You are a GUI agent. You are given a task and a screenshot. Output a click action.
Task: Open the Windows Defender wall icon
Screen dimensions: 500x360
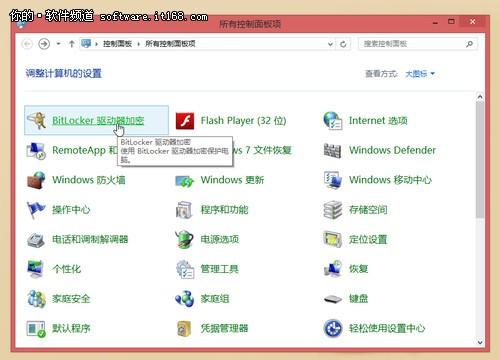click(x=332, y=150)
